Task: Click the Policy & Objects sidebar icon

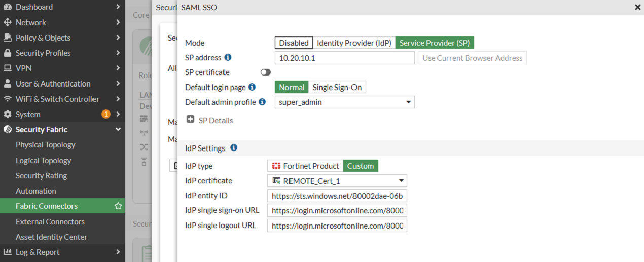Action: (8, 38)
